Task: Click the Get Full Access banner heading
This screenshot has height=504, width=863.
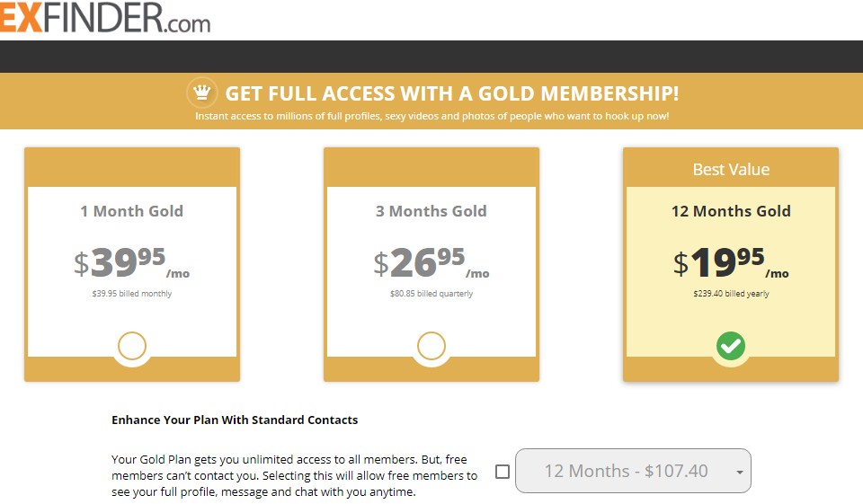Action: tap(451, 93)
